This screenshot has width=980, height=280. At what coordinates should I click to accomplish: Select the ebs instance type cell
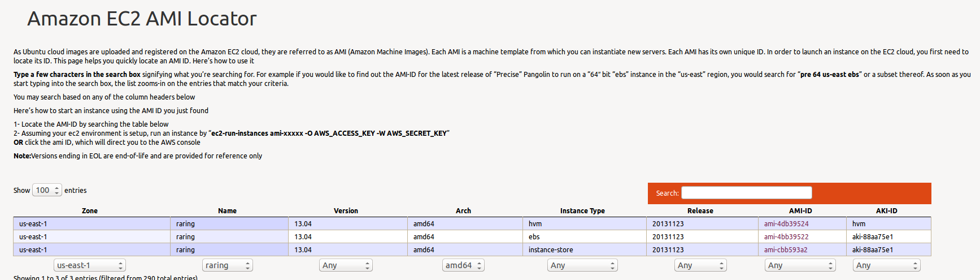coord(584,237)
